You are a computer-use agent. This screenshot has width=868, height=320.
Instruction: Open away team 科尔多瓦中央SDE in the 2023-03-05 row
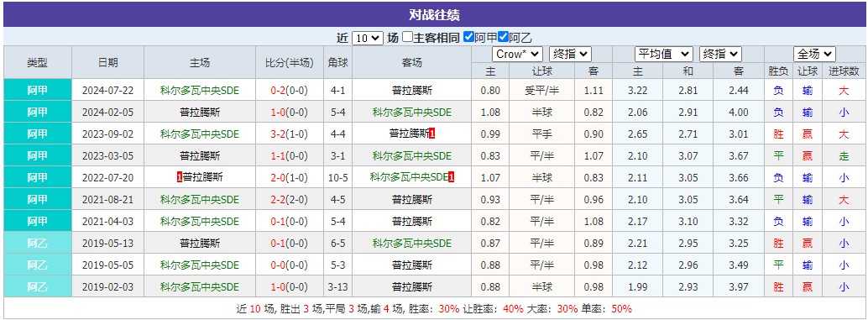click(x=412, y=156)
